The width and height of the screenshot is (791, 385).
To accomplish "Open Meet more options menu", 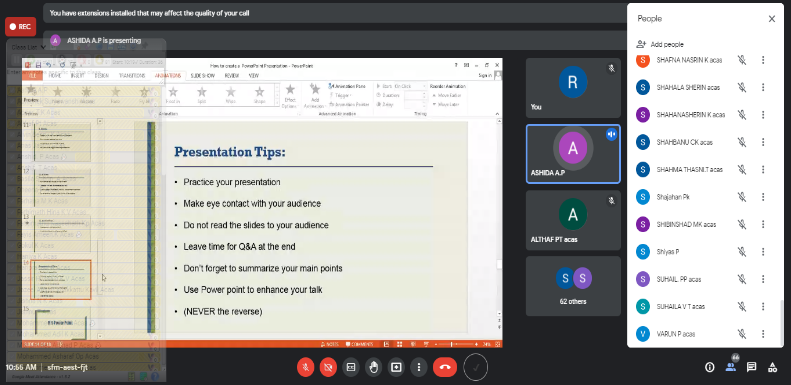I will click(419, 367).
